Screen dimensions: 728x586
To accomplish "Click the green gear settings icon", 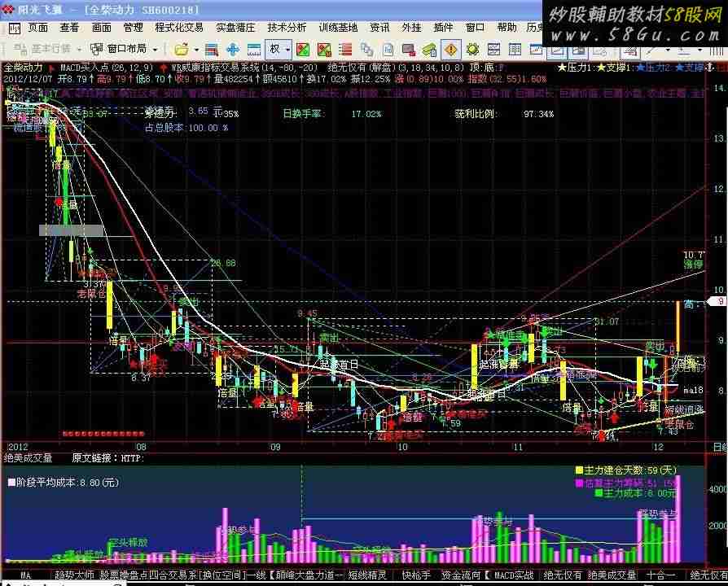I will point(472,49).
